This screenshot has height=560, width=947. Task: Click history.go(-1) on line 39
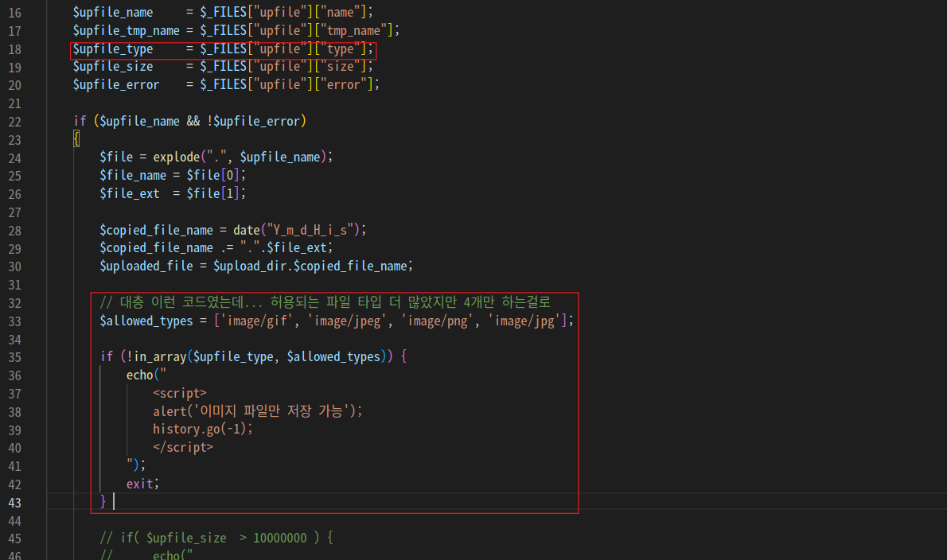coord(202,429)
